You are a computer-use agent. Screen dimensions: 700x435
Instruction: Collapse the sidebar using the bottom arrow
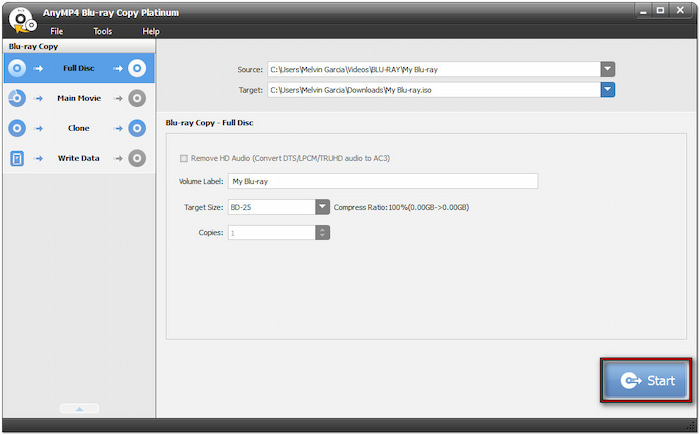click(x=77, y=408)
